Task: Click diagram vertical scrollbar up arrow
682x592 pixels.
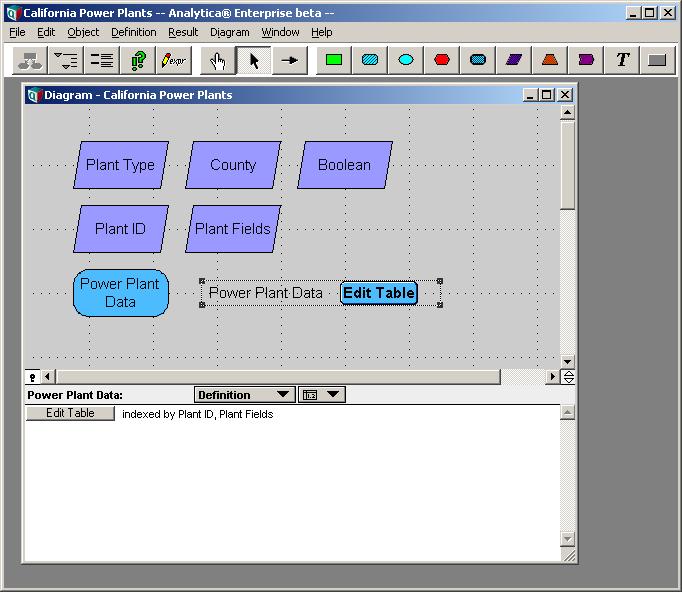Action: pos(567,113)
